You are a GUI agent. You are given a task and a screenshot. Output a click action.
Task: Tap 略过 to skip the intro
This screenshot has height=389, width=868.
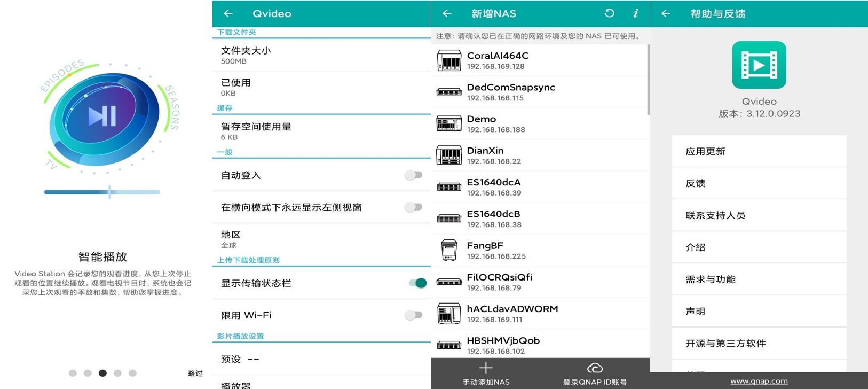click(195, 374)
